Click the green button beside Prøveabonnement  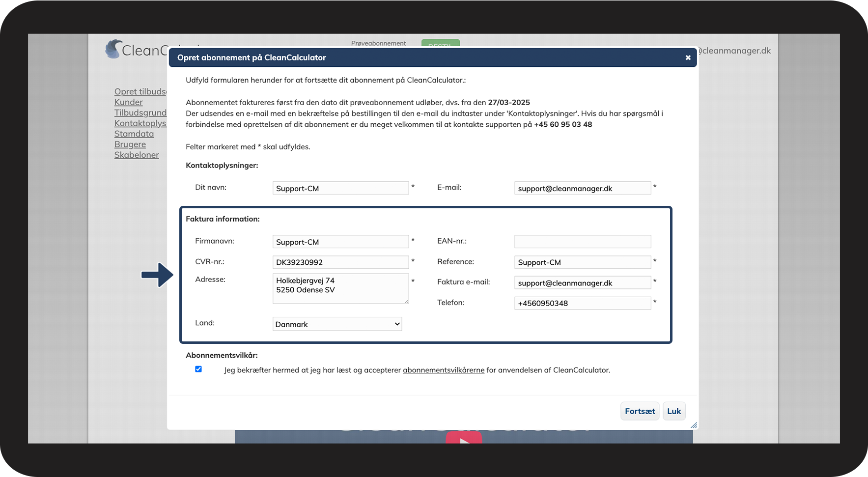click(x=441, y=43)
